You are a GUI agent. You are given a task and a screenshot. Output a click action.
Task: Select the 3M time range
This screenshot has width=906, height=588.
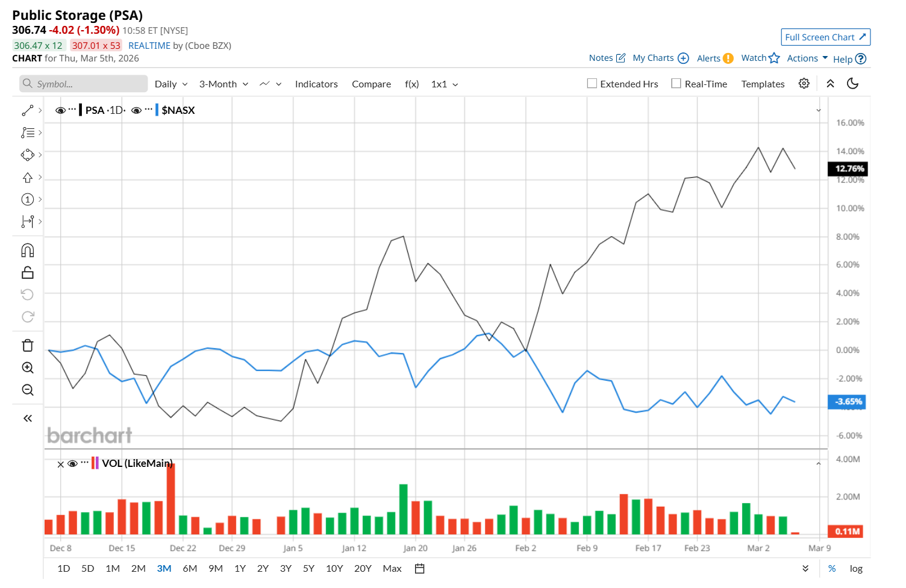click(164, 569)
